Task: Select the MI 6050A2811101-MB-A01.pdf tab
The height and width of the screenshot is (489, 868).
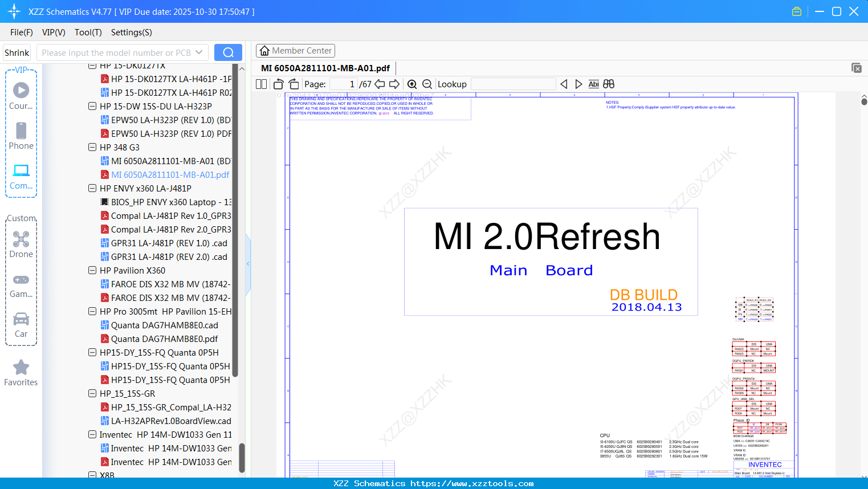Action: coord(325,68)
